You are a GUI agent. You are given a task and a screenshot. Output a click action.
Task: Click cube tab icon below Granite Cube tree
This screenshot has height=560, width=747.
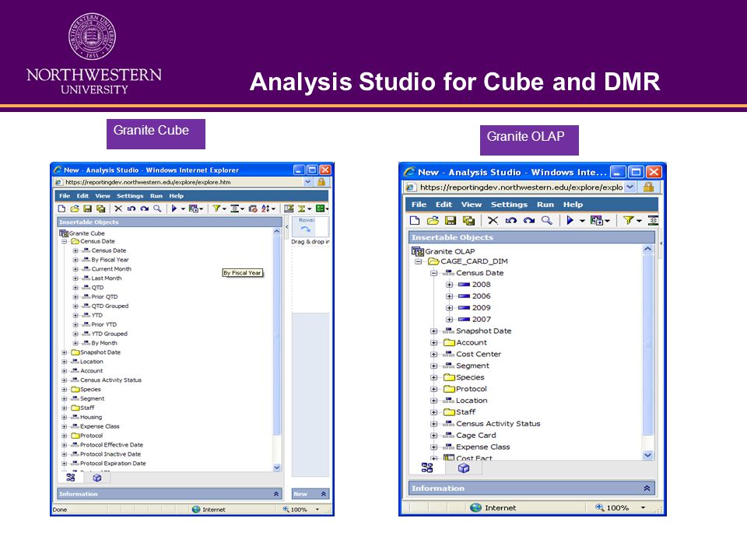(x=97, y=478)
